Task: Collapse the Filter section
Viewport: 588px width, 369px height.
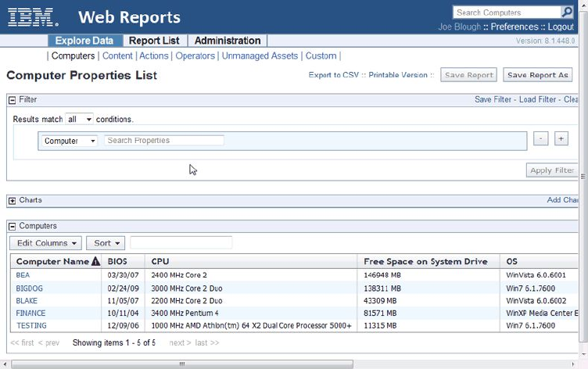Action: [x=13, y=100]
